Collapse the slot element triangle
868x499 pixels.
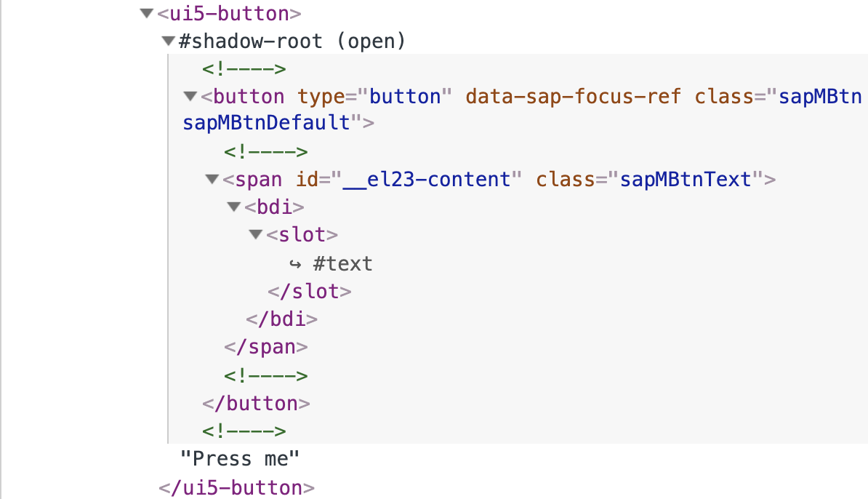coord(255,235)
